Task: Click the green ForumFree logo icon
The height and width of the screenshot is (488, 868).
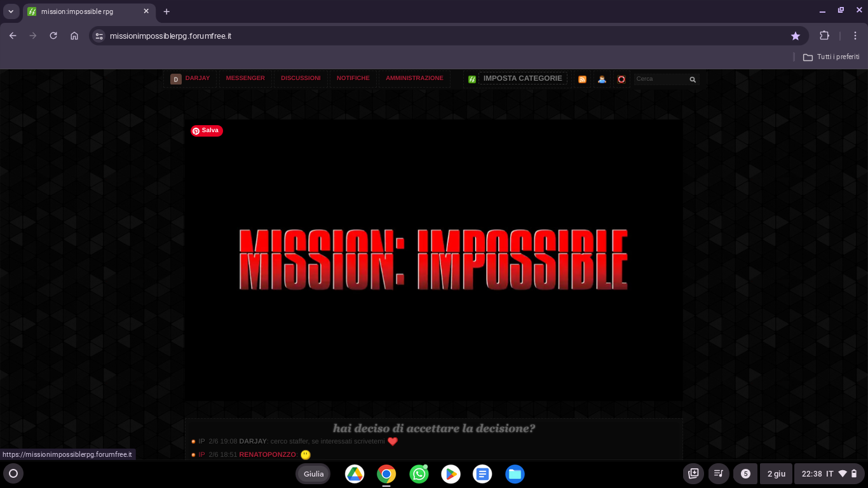Action: 472,79
